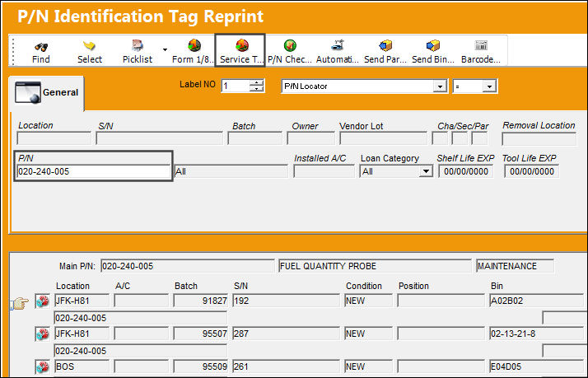Select serial number cell 287
Screen dimensions: 588x378
(286, 334)
